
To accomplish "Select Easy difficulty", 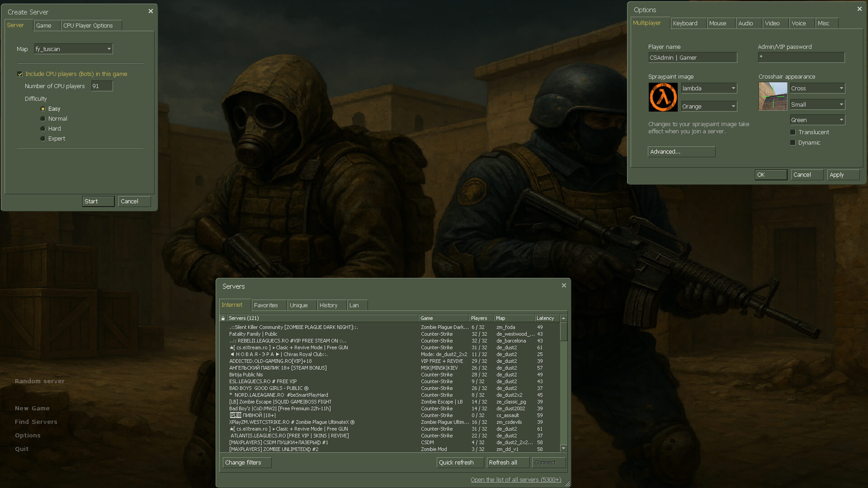I will [43, 109].
